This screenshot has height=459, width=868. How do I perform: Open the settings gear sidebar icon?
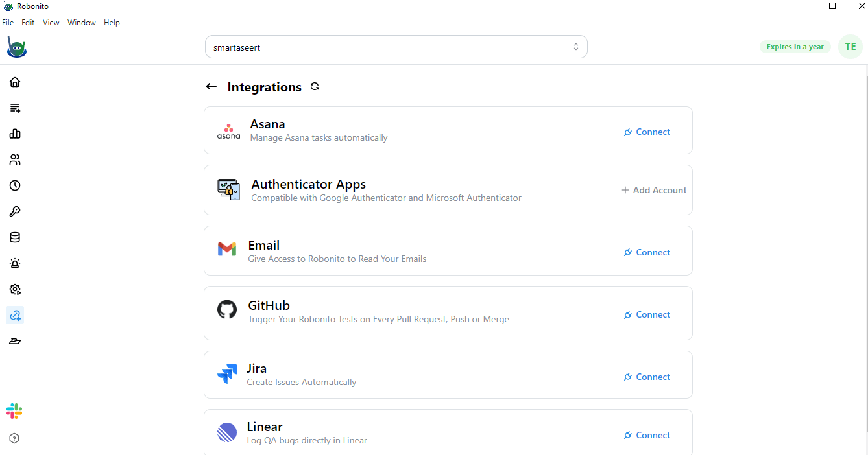tap(15, 289)
